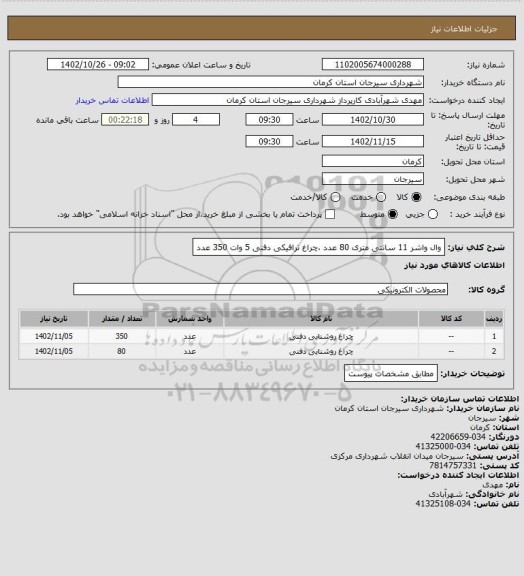The height and width of the screenshot is (576, 524).
Task: Click the announcement date field 1402/10/26 - 09:02
Action: tap(98, 64)
